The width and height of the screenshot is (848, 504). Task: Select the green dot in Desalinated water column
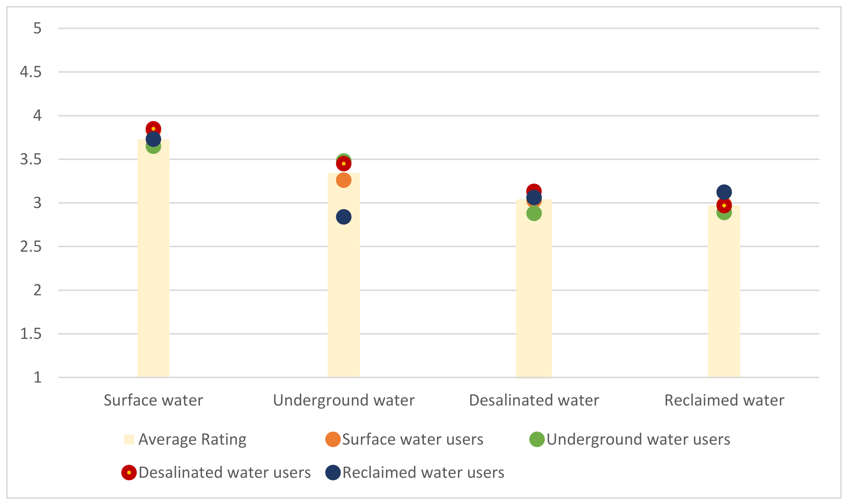click(534, 213)
